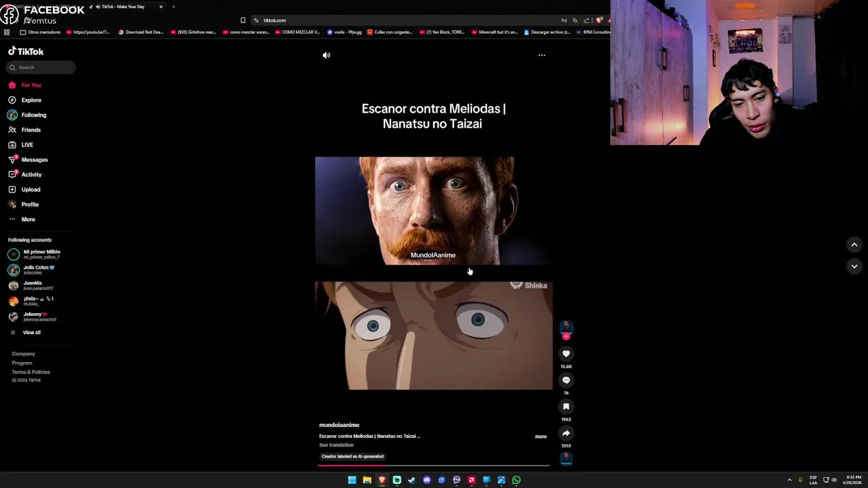Click See translation under caption
Image resolution: width=868 pixels, height=488 pixels.
pyautogui.click(x=336, y=445)
